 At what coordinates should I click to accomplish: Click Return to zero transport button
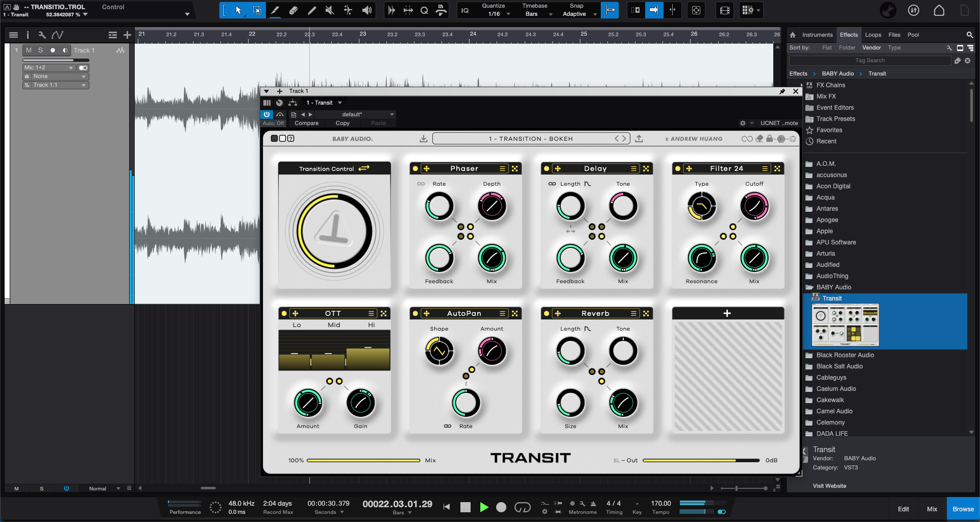[447, 507]
